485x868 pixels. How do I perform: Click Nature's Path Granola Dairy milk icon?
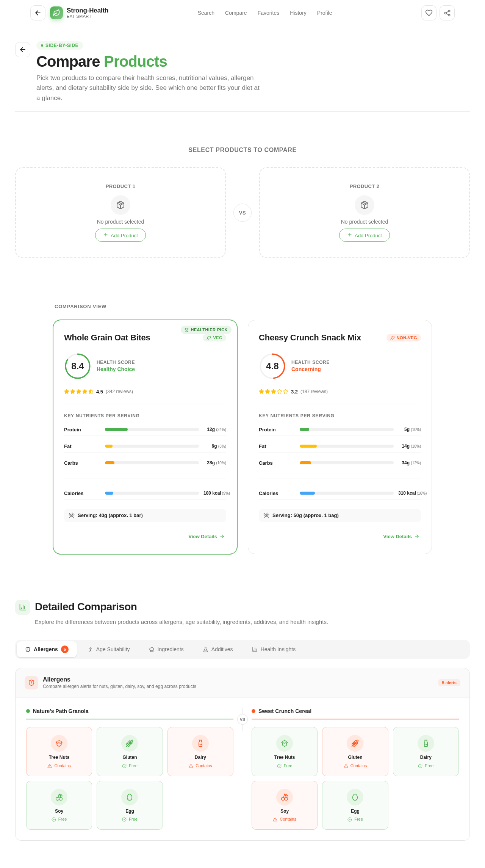(200, 743)
